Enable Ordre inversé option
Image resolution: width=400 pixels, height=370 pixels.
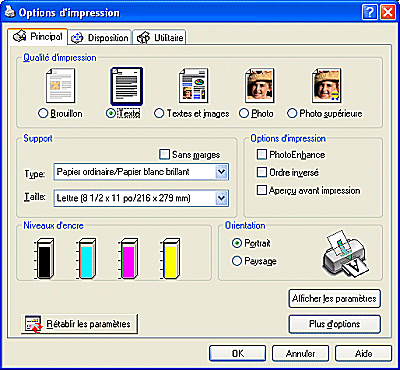tap(262, 172)
